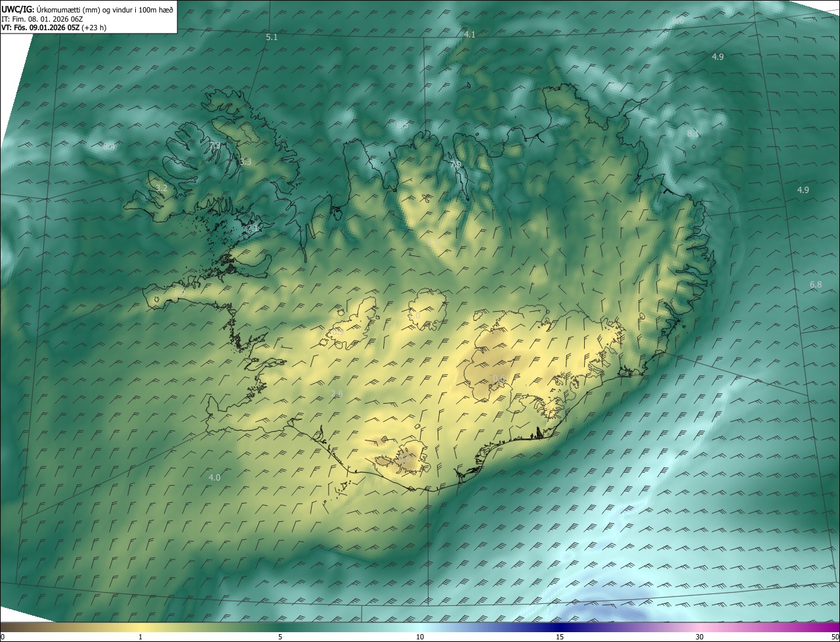The image size is (840, 642).
Task: Click the '30' tick label on the color scale
Action: 700,637
